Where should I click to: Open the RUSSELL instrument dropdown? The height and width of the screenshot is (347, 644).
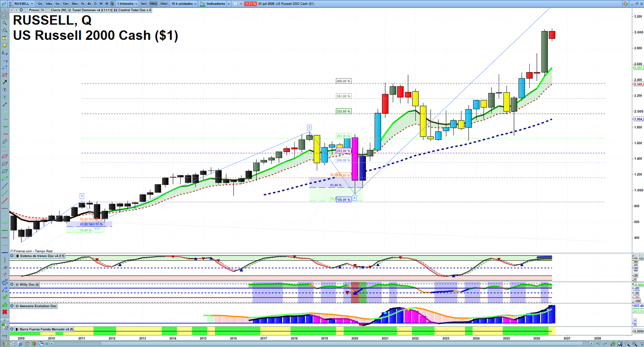(x=24, y=4)
